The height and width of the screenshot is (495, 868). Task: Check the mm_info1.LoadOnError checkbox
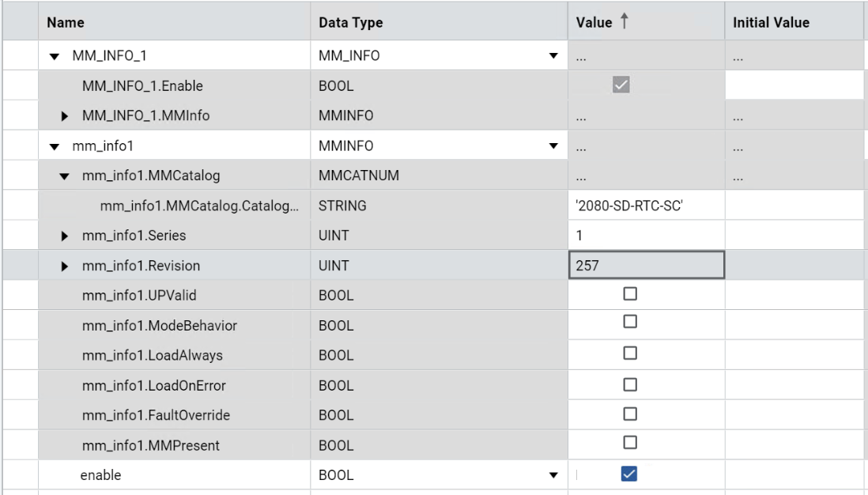click(631, 385)
